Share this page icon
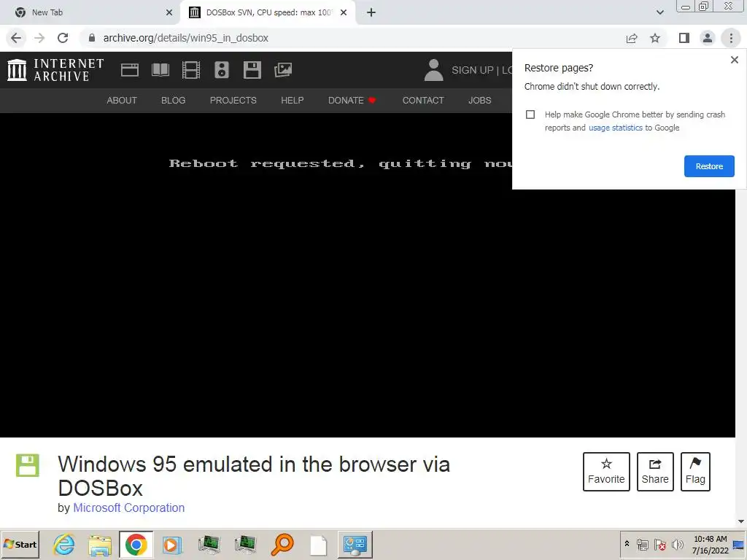This screenshot has width=747, height=560. pyautogui.click(x=632, y=38)
